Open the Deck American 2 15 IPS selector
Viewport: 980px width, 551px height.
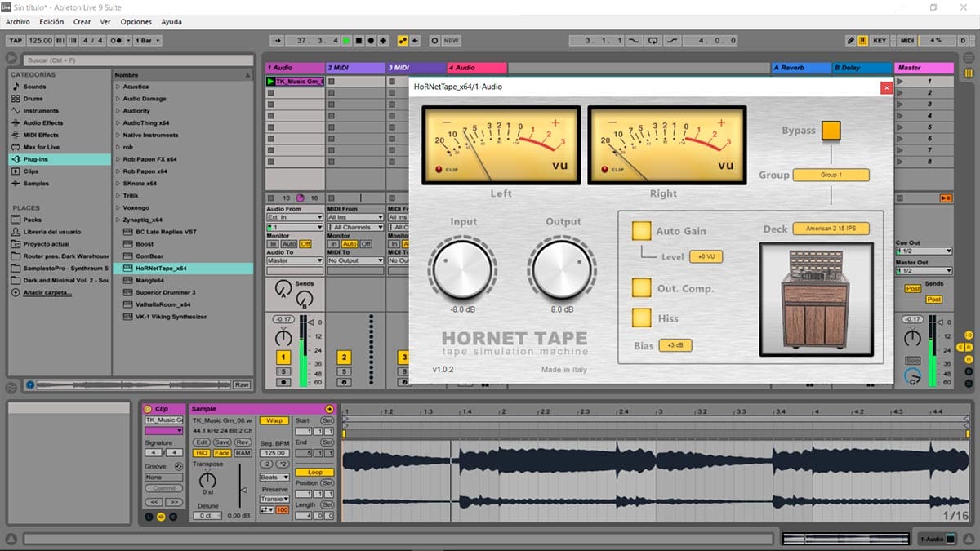pos(831,229)
